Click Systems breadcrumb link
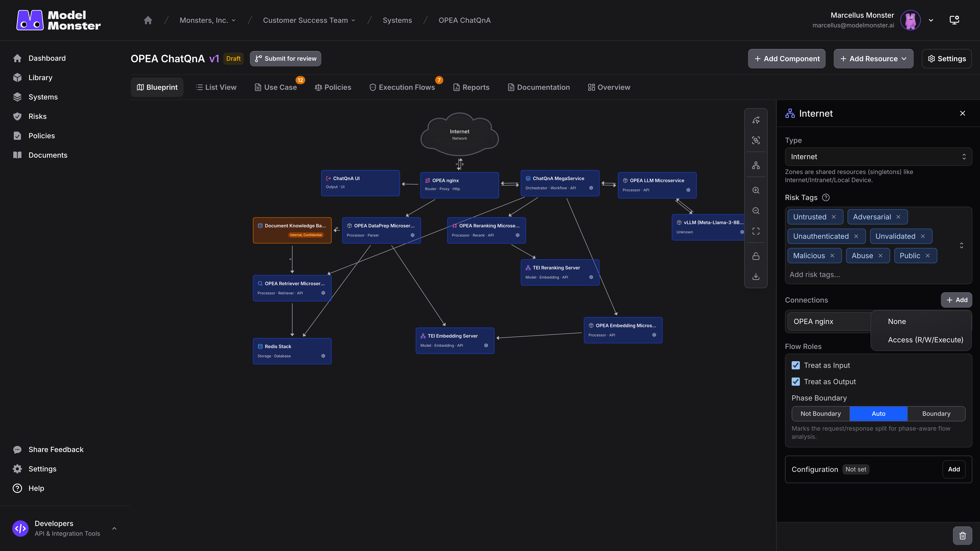The width and height of the screenshot is (980, 551). 397,20
